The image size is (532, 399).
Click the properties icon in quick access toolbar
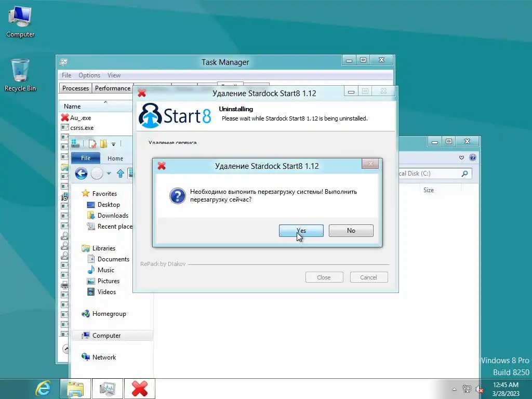tap(92, 144)
